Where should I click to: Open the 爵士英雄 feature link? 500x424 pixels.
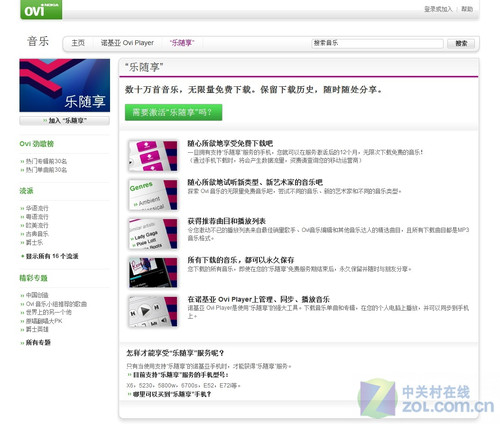(37, 330)
